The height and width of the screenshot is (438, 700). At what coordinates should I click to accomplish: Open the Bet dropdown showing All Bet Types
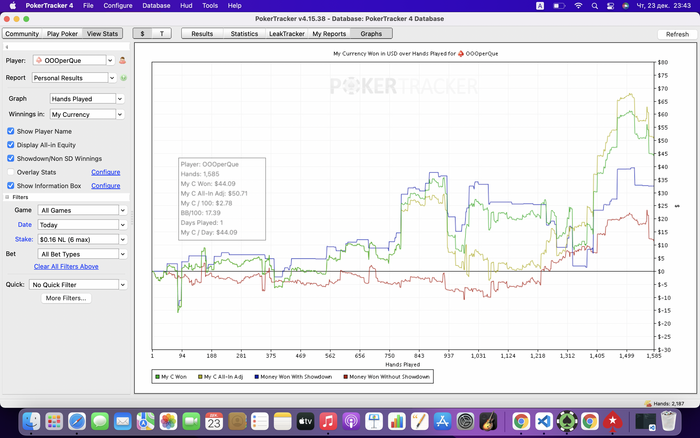[123, 254]
